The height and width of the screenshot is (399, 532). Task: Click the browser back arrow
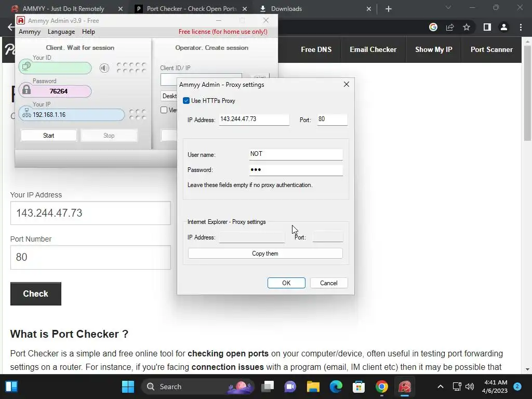[11, 27]
